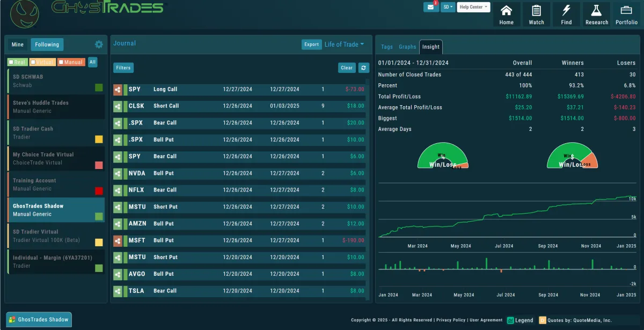Toggle the Virtual accounts checkbox

[33, 62]
